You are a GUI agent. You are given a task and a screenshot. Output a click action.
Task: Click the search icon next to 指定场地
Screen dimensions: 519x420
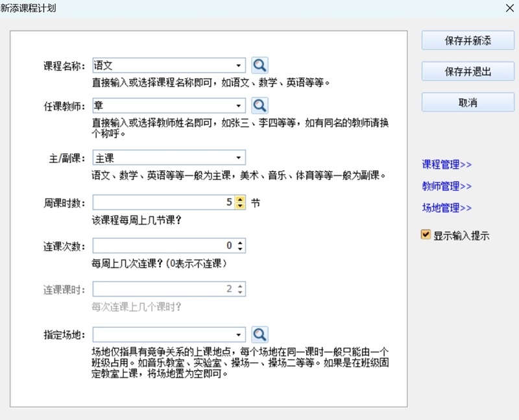point(259,334)
